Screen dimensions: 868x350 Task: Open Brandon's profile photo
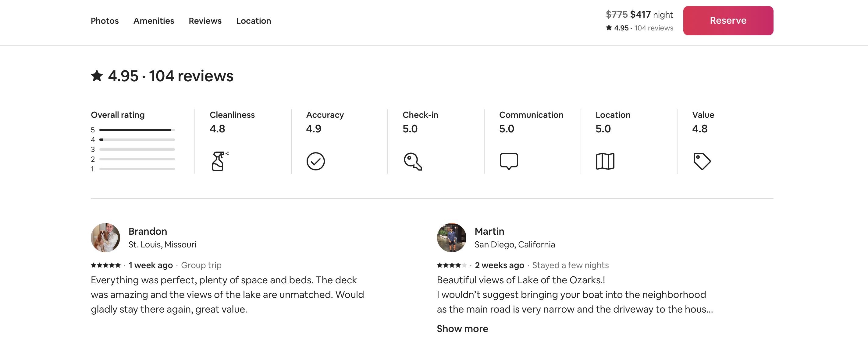(105, 238)
